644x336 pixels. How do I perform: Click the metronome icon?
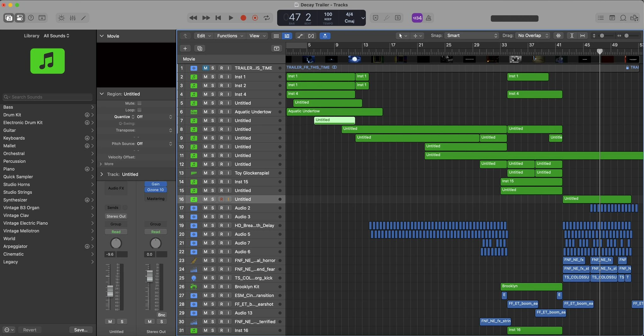428,18
